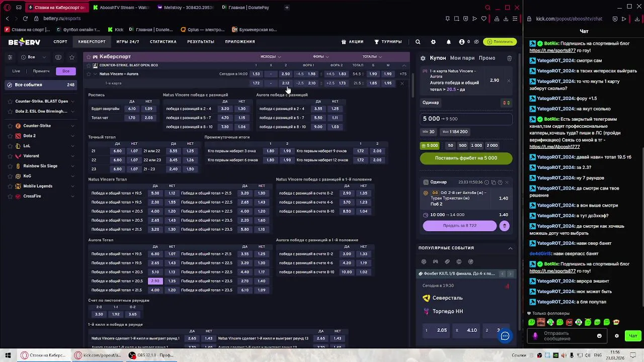Viewport: 644px width, 362px height.
Task: Open the live chat support bubble
Action: pos(505,336)
